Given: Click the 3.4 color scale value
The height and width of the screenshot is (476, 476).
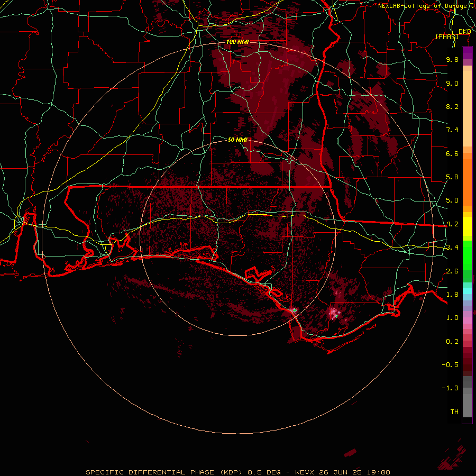Looking at the screenshot, I should [x=452, y=248].
